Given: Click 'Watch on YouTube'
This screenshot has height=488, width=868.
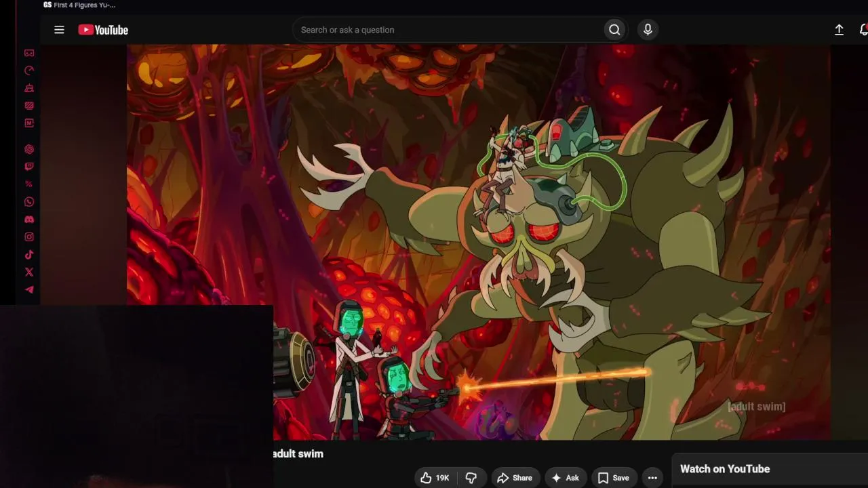Looking at the screenshot, I should click(725, 469).
